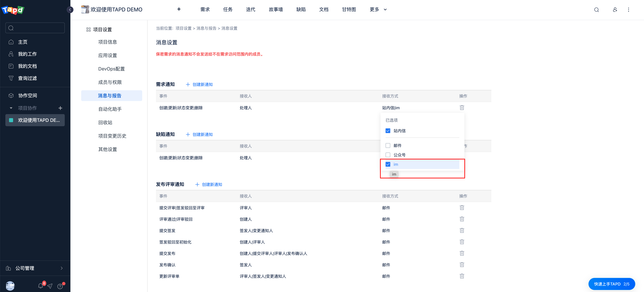The width and height of the screenshot is (644, 292).
Task: Open DevOps配置 settings
Action: (x=111, y=69)
